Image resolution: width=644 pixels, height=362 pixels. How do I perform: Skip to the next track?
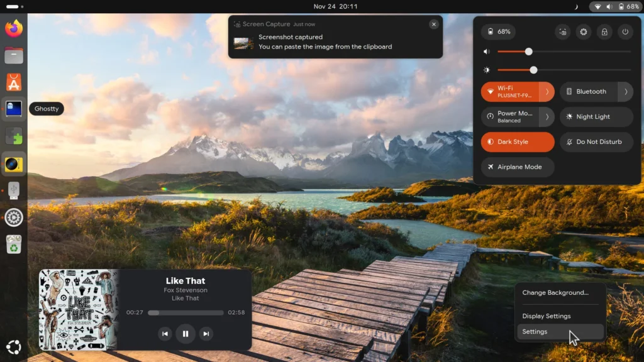206,334
